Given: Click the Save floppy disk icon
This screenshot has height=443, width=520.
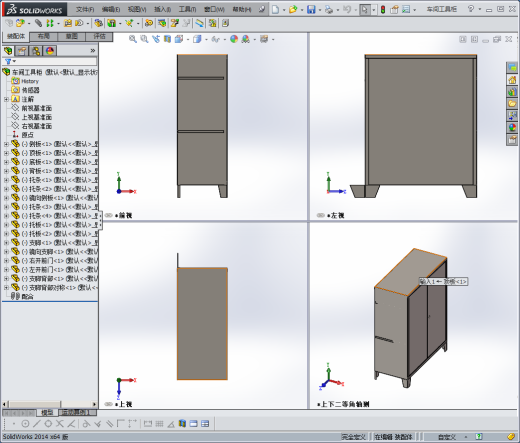Looking at the screenshot, I should pyautogui.click(x=311, y=9).
